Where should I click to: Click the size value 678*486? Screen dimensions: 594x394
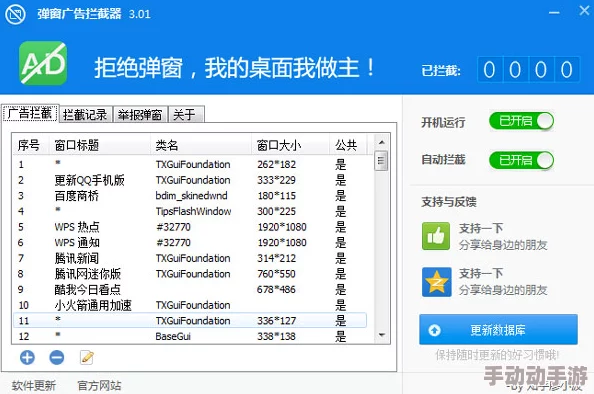[277, 289]
